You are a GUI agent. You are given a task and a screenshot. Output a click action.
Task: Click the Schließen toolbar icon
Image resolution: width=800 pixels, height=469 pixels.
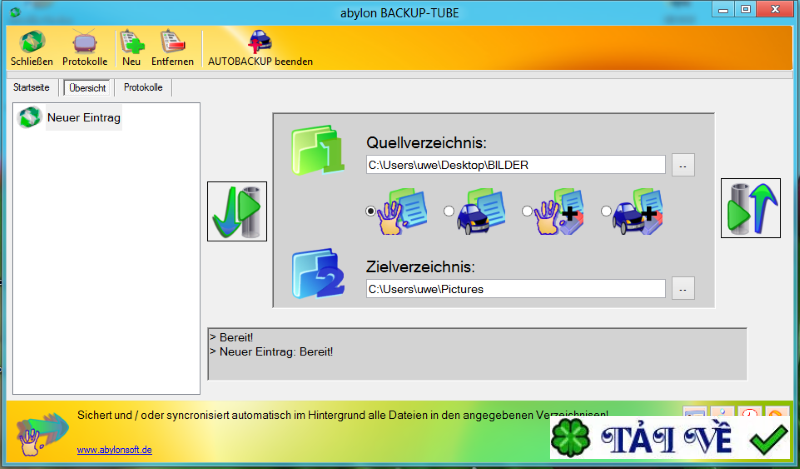pyautogui.click(x=32, y=48)
